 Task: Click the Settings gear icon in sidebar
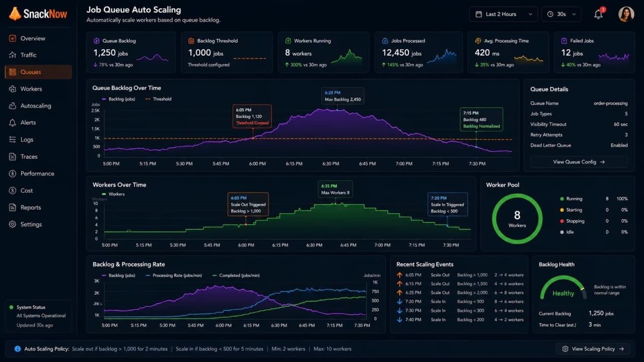13,224
